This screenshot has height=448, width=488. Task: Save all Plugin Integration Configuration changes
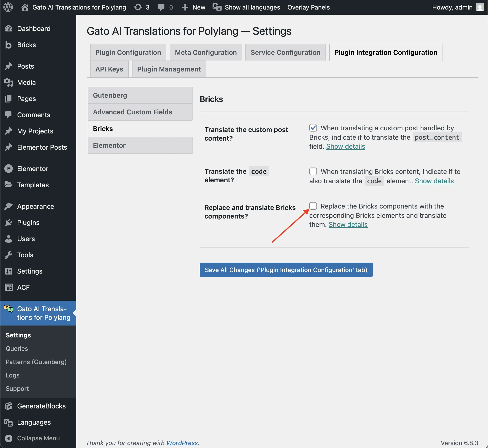coord(286,270)
